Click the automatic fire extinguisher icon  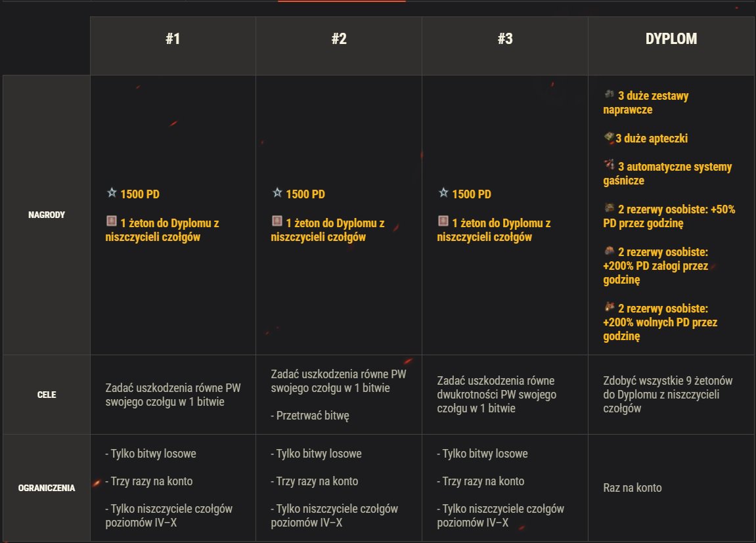[610, 165]
